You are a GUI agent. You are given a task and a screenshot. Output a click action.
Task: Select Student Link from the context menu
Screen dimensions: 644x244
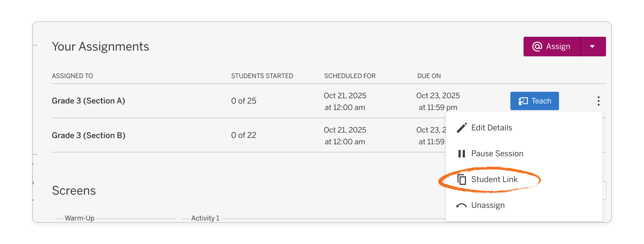494,179
